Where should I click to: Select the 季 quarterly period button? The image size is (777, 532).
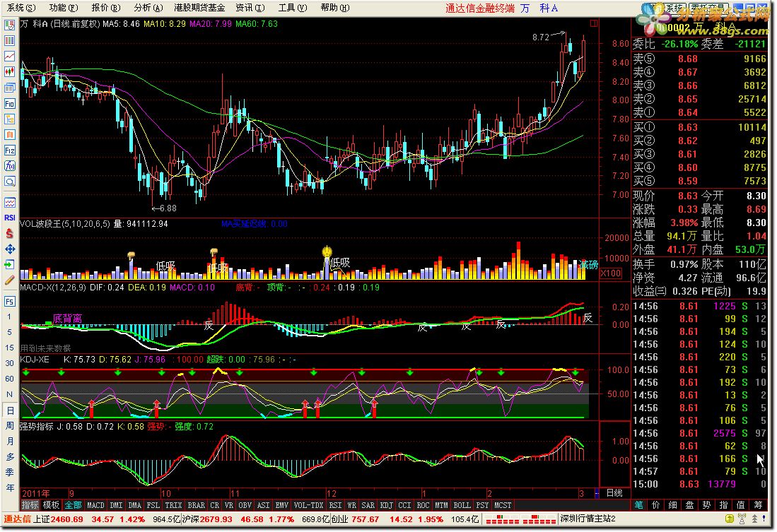[9, 473]
